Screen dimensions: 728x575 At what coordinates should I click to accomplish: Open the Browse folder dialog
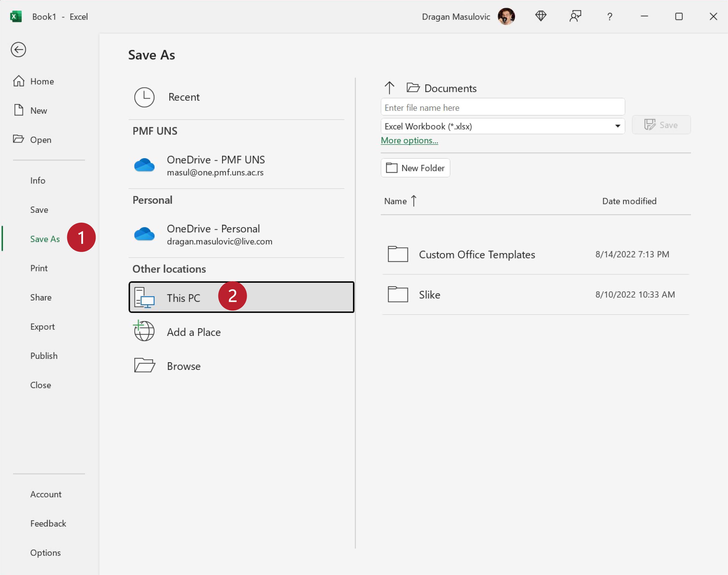point(184,366)
